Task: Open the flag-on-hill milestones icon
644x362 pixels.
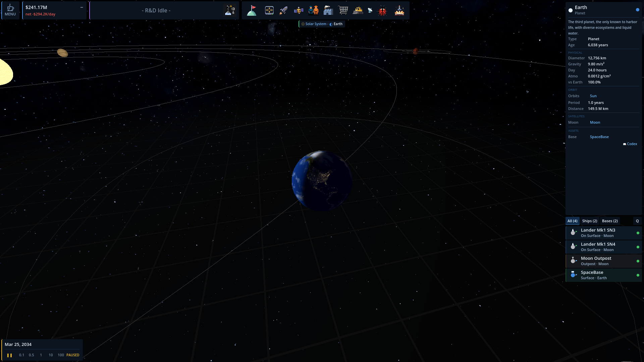Action: tap(252, 10)
